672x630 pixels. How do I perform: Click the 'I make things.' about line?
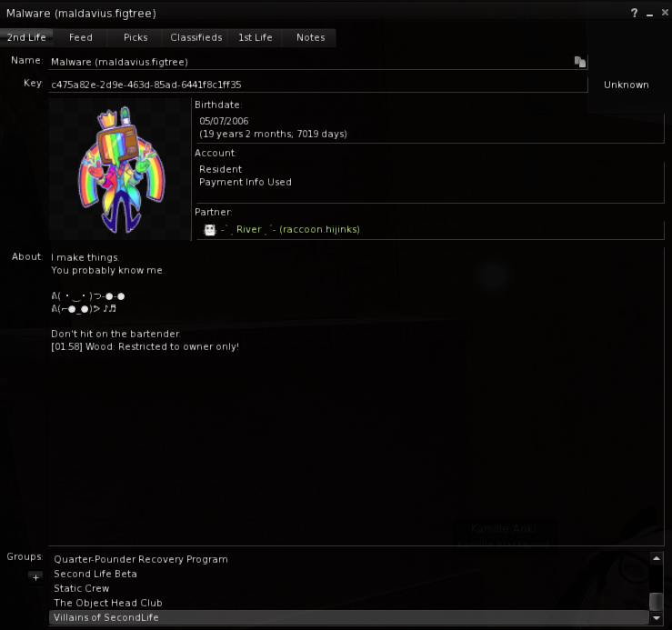(x=85, y=257)
